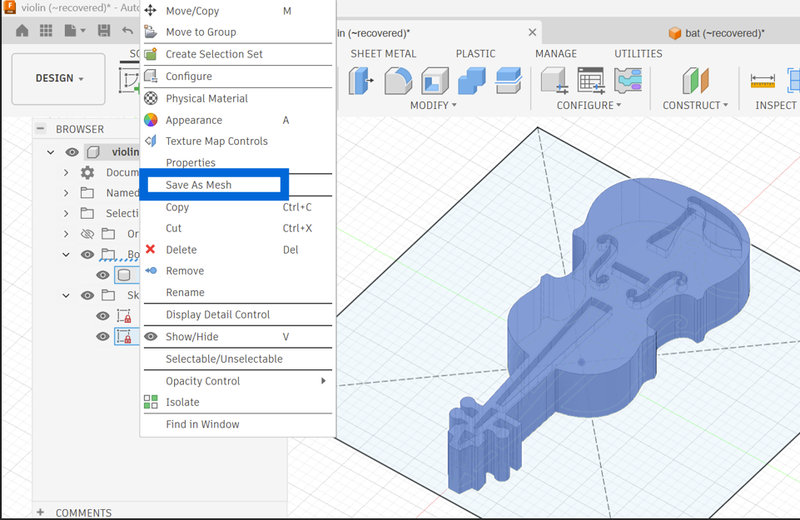The width and height of the screenshot is (800, 520).
Task: Click the Undo arrow icon
Action: [128, 31]
